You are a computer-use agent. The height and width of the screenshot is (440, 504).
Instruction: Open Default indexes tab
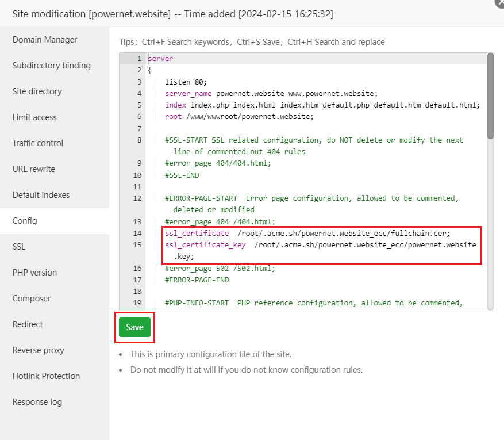pos(41,195)
